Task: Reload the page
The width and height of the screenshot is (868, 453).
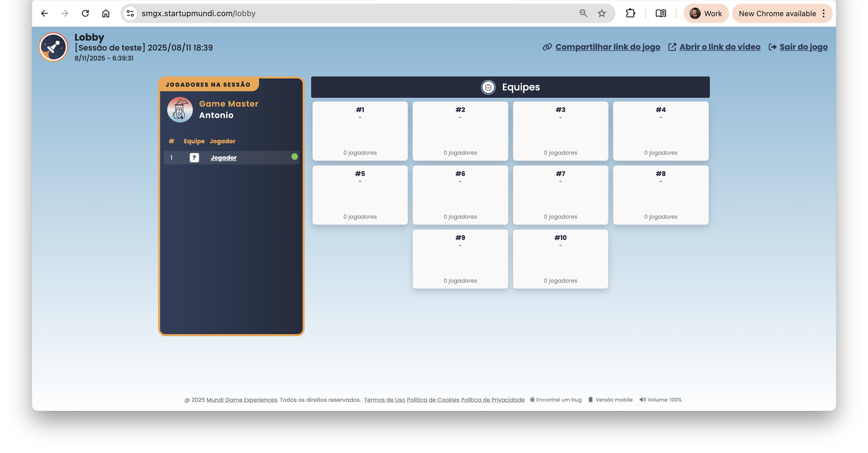Action: [x=85, y=14]
